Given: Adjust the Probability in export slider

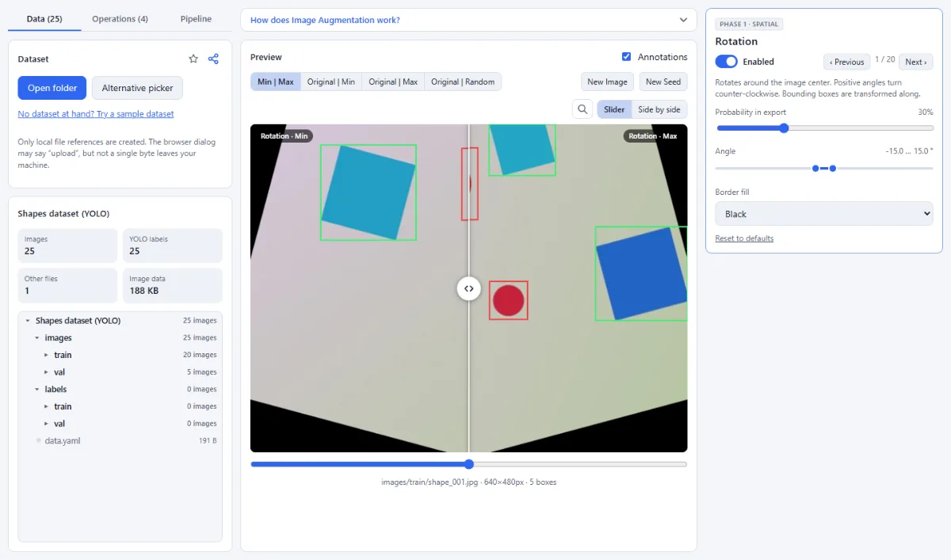Looking at the screenshot, I should (824, 128).
